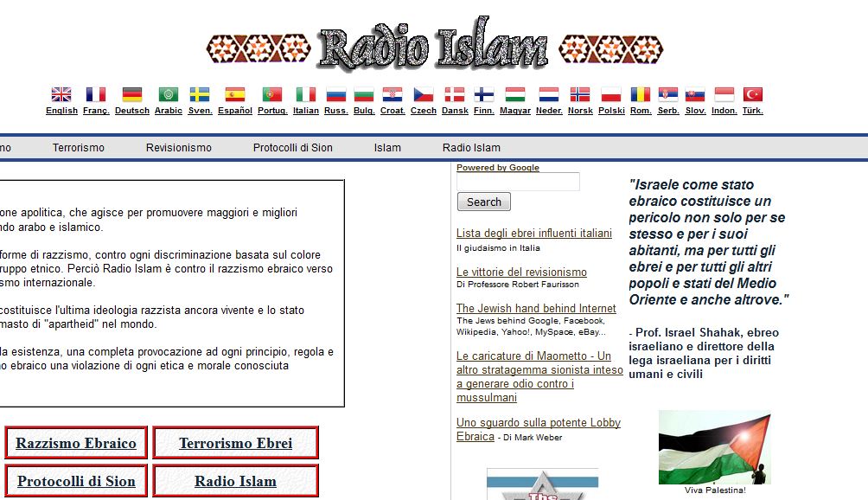The width and height of the screenshot is (868, 500).
Task: Click inside the Google search input box
Action: tap(517, 182)
